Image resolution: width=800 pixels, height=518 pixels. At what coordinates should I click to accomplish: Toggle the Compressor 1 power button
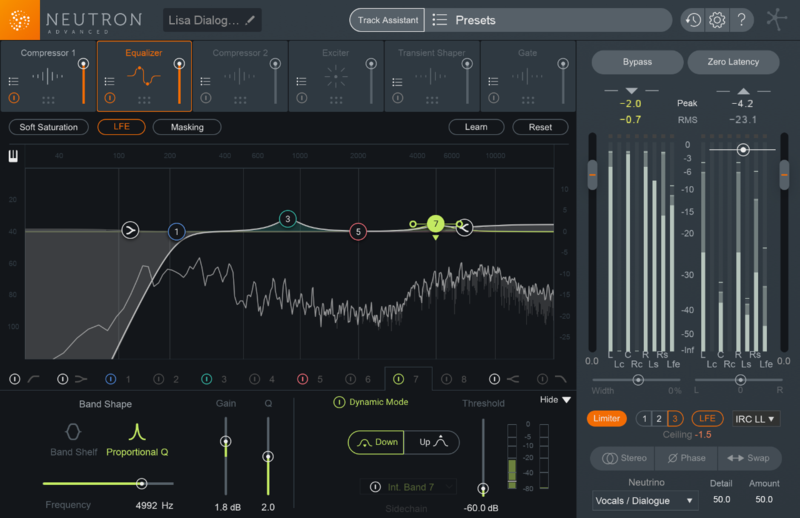[14, 98]
